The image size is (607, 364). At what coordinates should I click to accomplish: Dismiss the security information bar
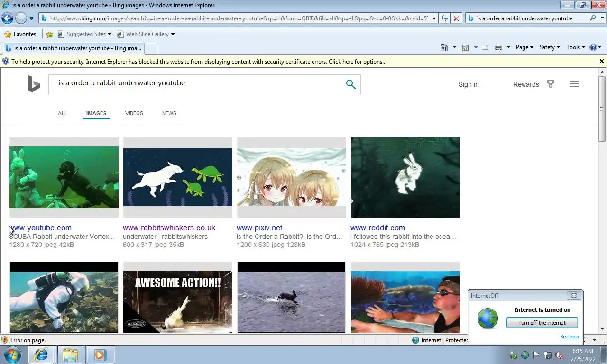pyautogui.click(x=602, y=62)
